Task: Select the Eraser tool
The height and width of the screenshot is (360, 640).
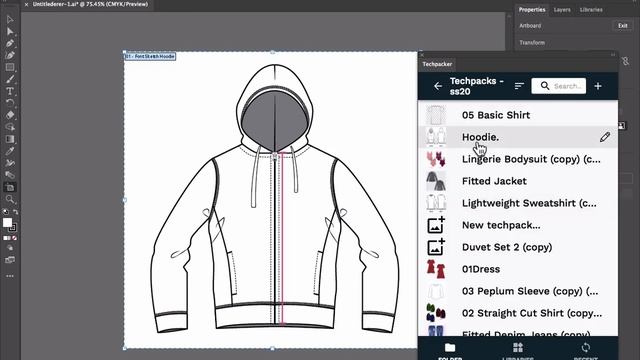Action: coord(10,115)
